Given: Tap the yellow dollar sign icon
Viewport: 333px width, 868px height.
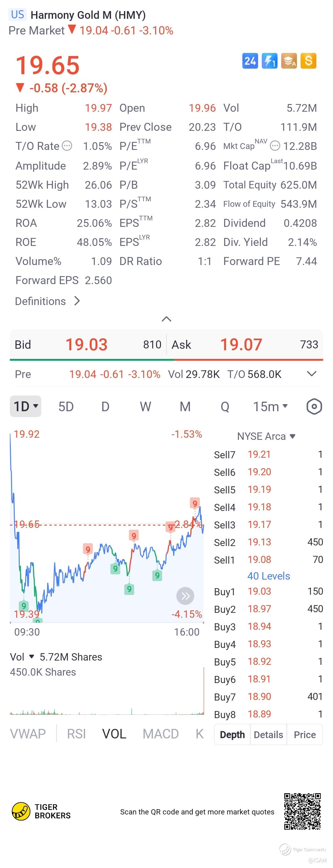Looking at the screenshot, I should (x=308, y=61).
